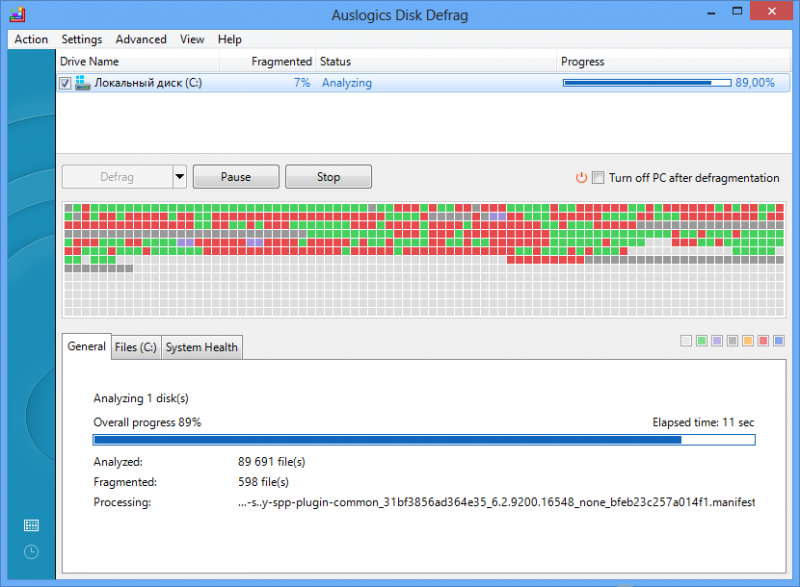Click the 89,00% progress value
Screen dimensions: 800x587
pyautogui.click(x=755, y=83)
